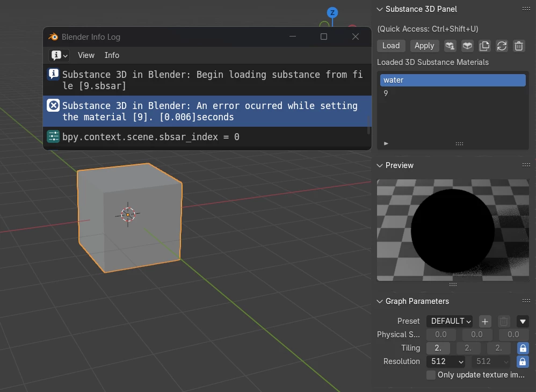Screen dimensions: 536x392
Task: Click the Substance 3D Panel drag handle dots
Action: point(526,9)
